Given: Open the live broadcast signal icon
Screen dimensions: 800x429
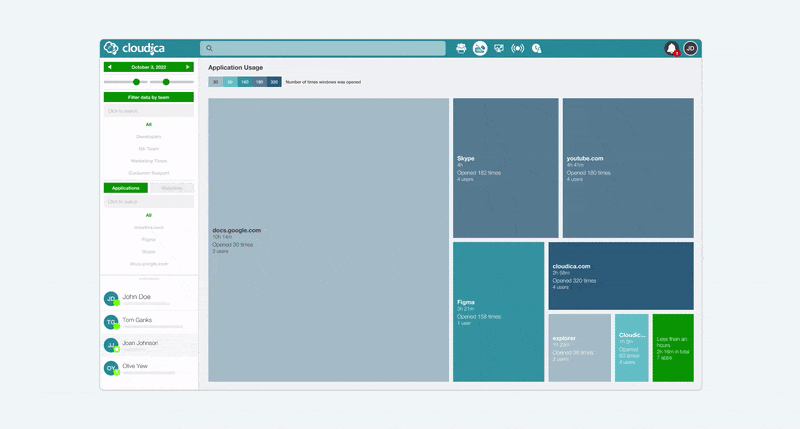Looking at the screenshot, I should coord(517,48).
